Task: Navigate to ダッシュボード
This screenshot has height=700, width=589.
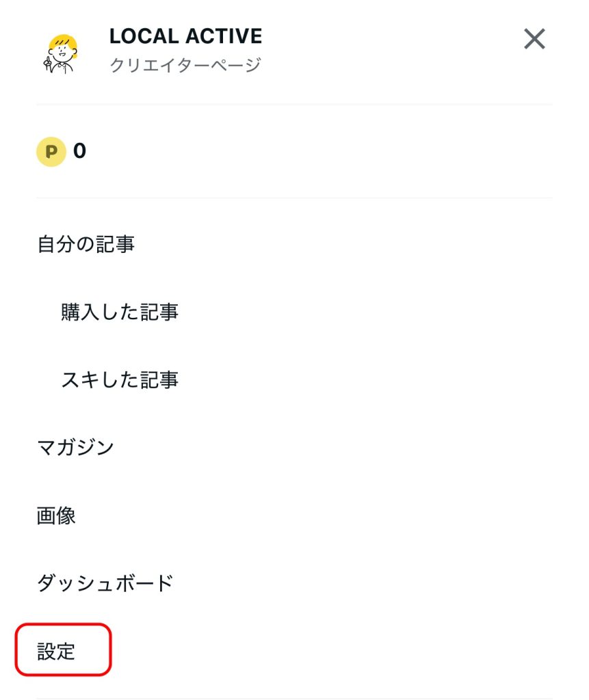Action: click(x=105, y=583)
